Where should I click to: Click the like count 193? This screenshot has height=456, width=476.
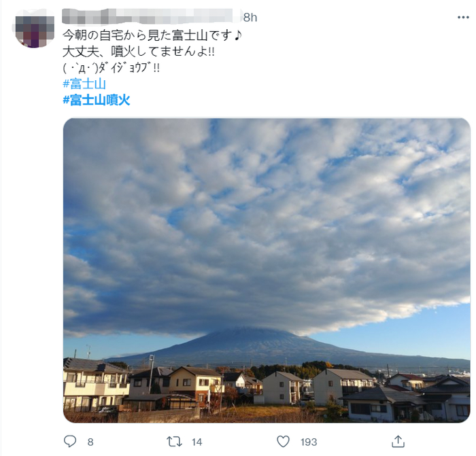pos(309,442)
